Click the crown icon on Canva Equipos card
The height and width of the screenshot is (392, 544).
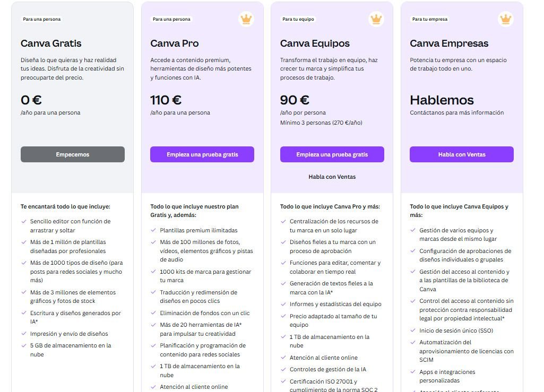point(376,19)
